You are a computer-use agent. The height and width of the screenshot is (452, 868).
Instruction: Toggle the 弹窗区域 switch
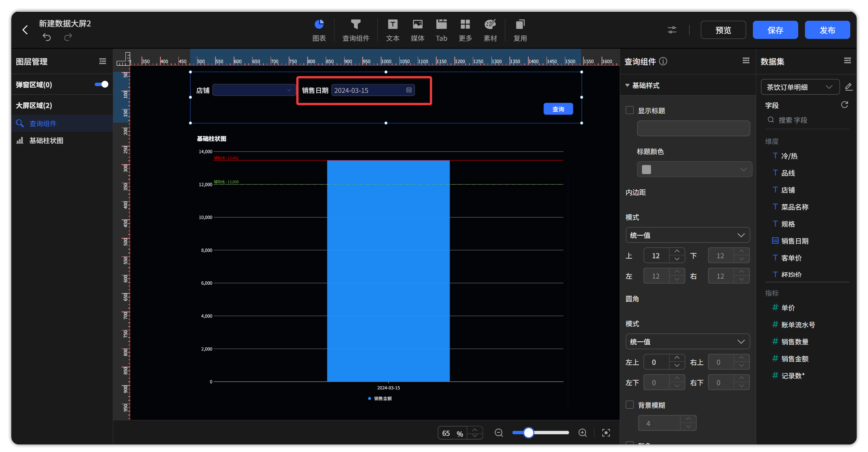click(x=101, y=84)
